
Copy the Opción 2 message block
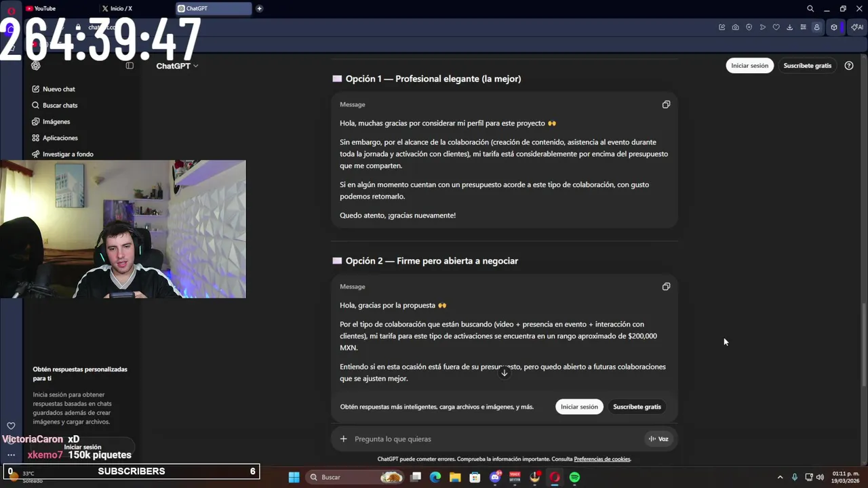[666, 287]
